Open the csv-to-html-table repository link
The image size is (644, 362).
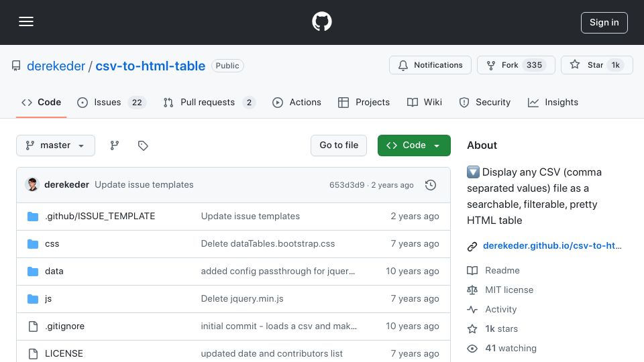pyautogui.click(x=150, y=66)
